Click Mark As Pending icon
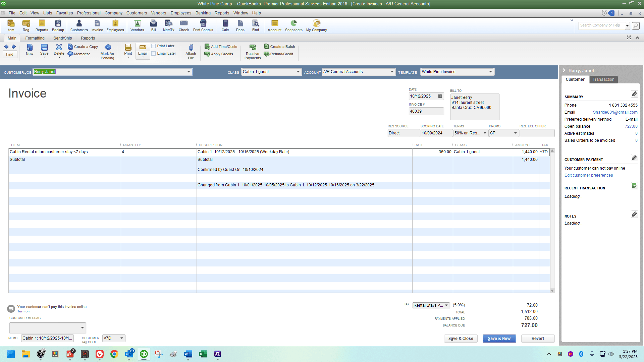This screenshot has height=362, width=644. pyautogui.click(x=107, y=52)
